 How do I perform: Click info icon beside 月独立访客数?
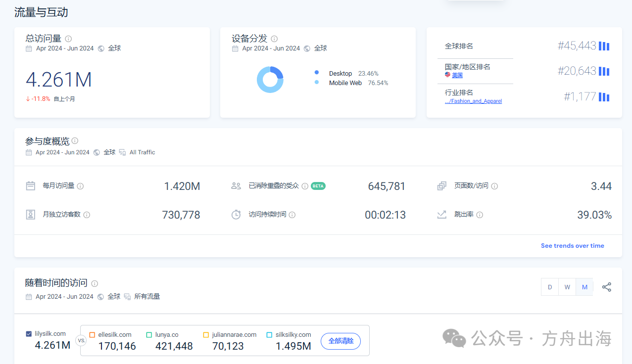87,215
